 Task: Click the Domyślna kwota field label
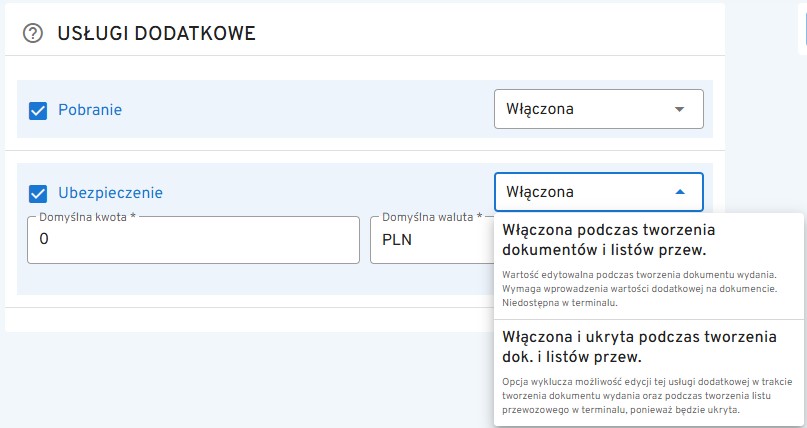pos(87,216)
